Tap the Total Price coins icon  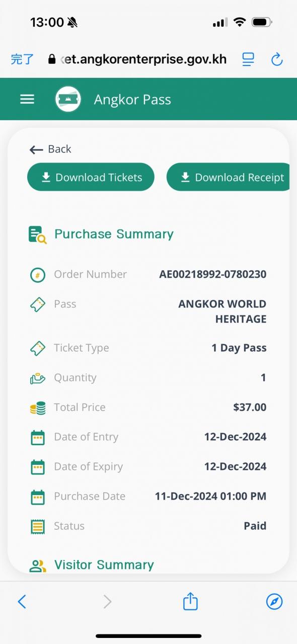(x=38, y=408)
